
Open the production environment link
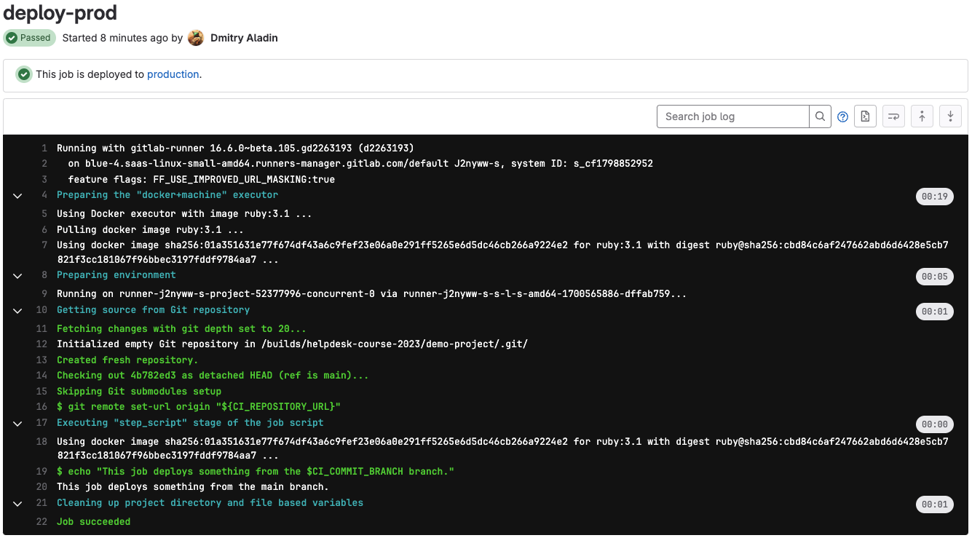coord(173,74)
